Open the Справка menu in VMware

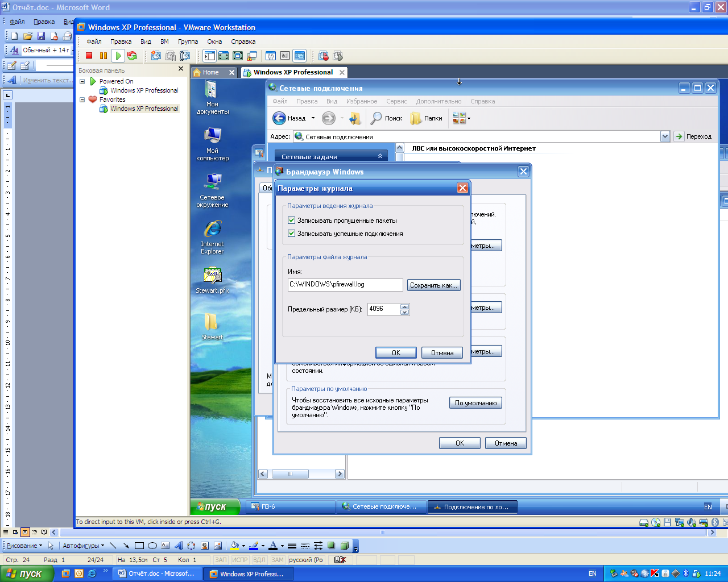(x=243, y=41)
